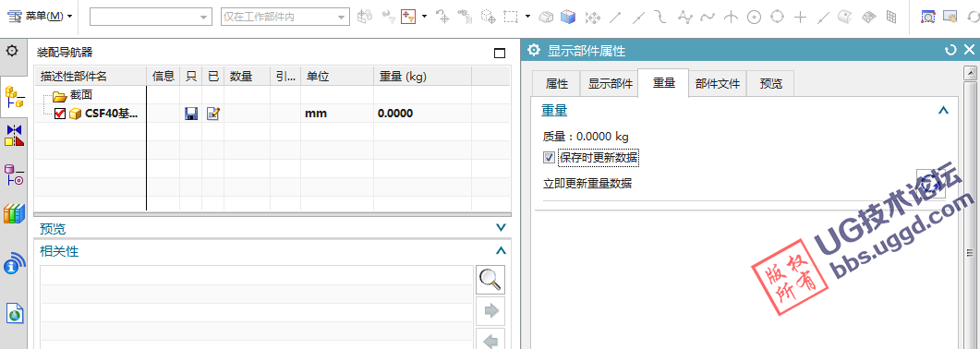Click the snap quadrant point circle icon

point(777,17)
